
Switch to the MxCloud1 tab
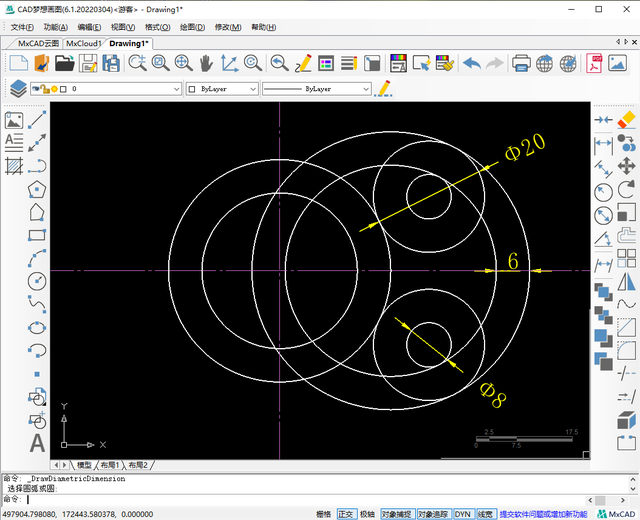84,44
